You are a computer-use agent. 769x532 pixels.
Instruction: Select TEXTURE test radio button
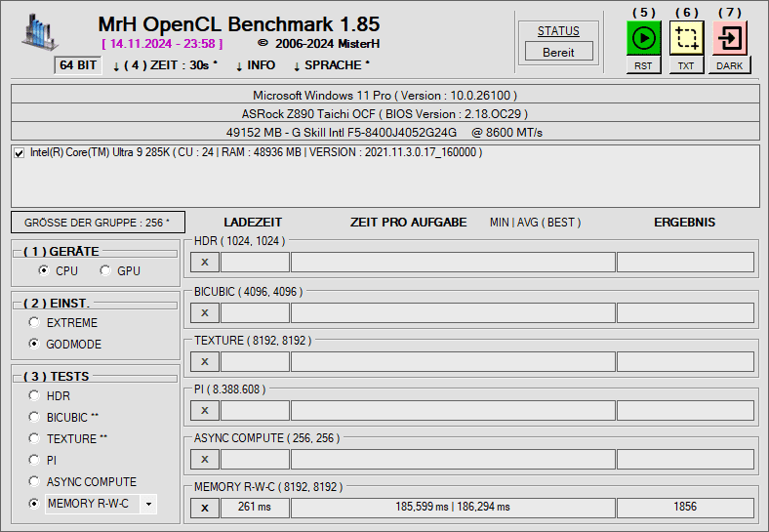pyautogui.click(x=34, y=438)
